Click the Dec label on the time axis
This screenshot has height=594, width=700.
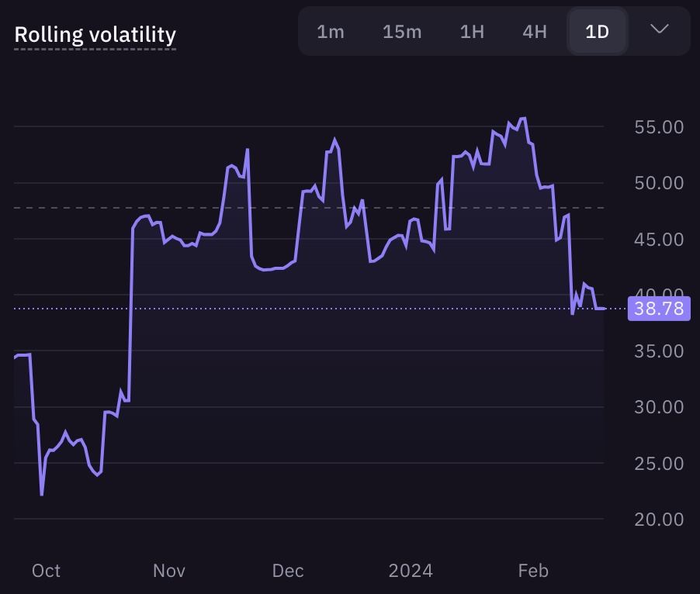(x=288, y=571)
